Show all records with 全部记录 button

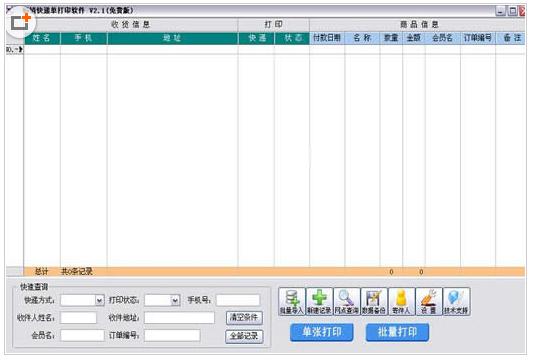[244, 336]
